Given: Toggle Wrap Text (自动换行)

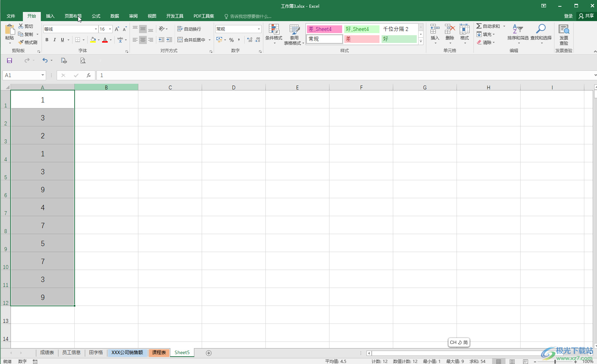Looking at the screenshot, I should click(x=189, y=29).
